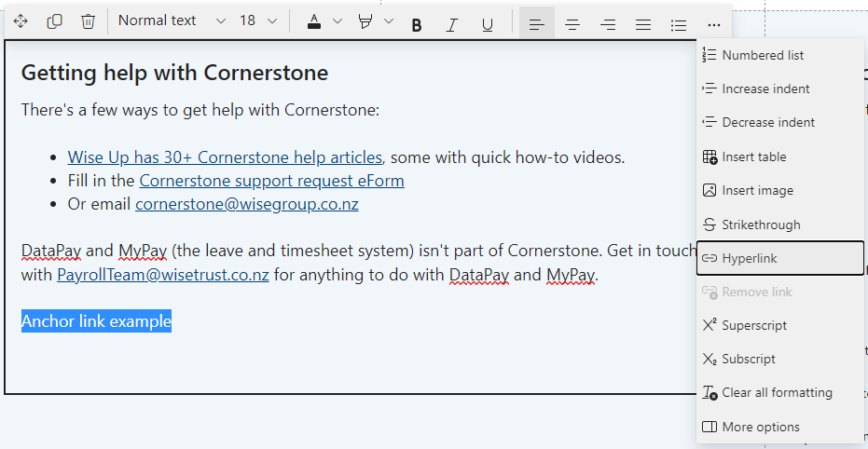Delete the web part with the trash icon

pos(88,21)
